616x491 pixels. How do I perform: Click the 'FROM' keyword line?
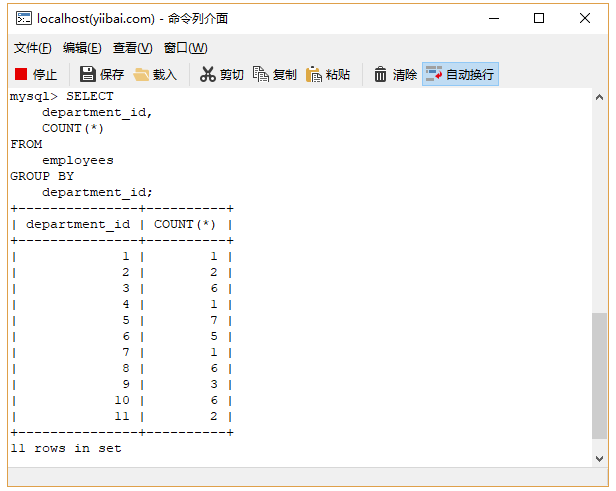26,144
